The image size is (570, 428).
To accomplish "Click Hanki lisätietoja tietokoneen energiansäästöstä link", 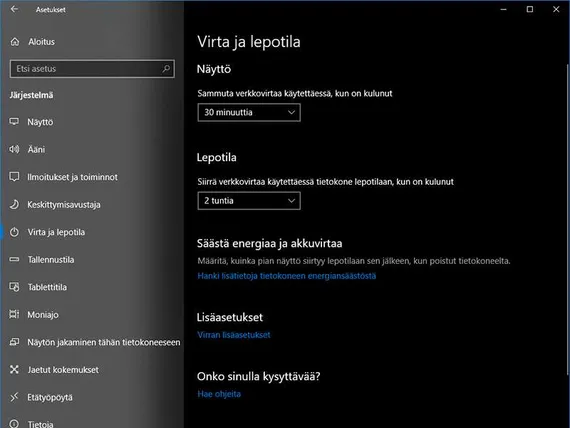I will (286, 276).
